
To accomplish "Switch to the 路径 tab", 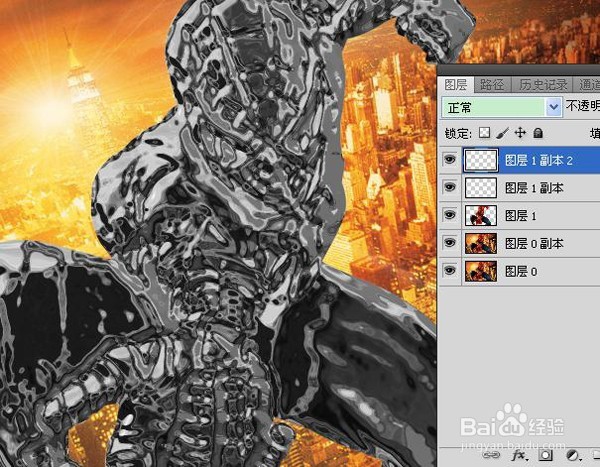I will [x=492, y=85].
